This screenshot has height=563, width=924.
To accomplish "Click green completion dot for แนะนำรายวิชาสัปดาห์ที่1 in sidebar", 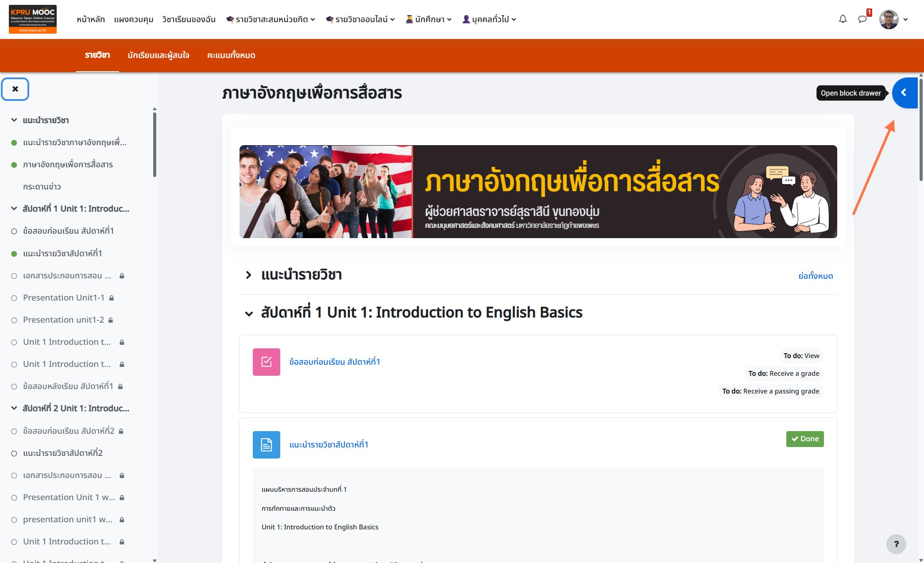I will point(14,254).
